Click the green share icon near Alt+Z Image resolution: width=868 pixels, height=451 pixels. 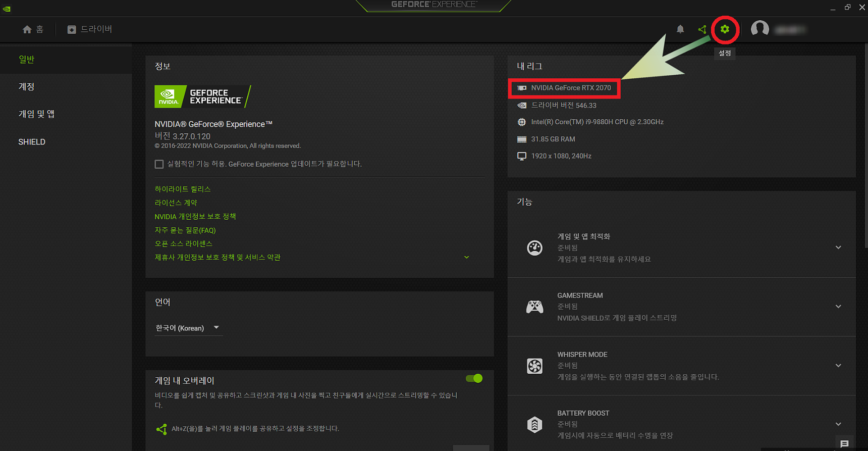pyautogui.click(x=161, y=429)
